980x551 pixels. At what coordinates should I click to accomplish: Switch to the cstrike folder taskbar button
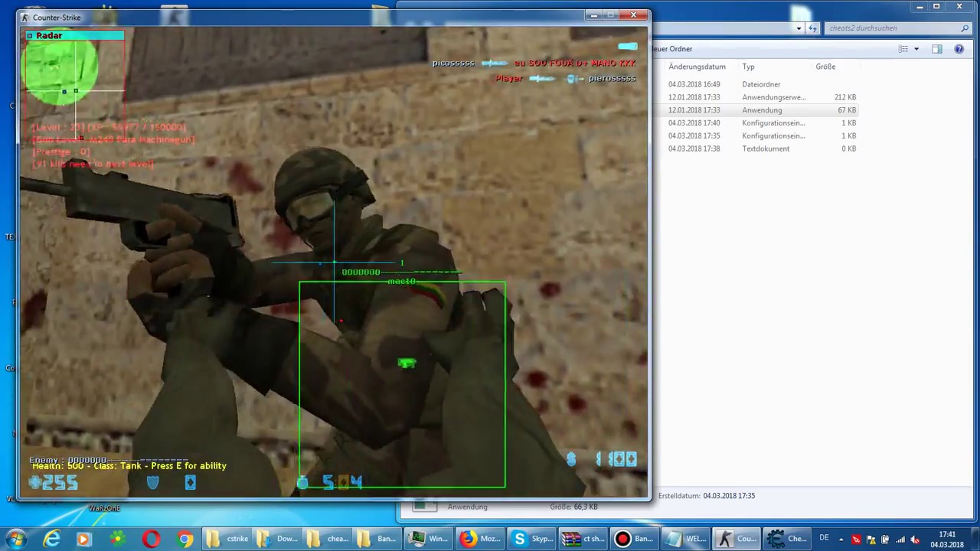pos(227,539)
